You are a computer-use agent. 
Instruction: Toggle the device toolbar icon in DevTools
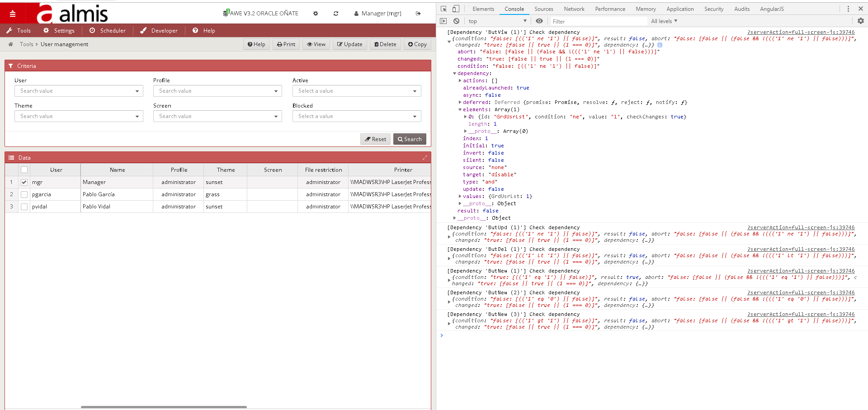pyautogui.click(x=456, y=9)
